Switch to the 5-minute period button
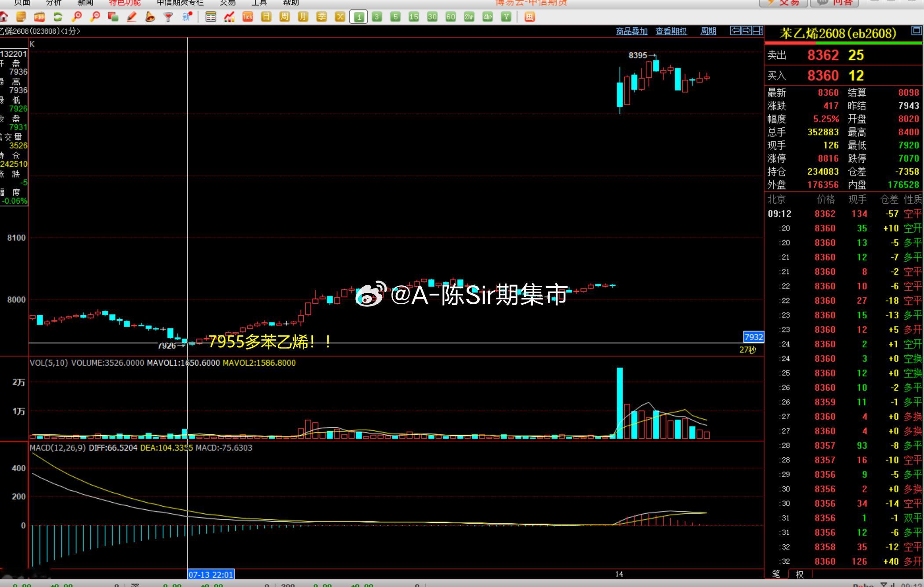Image resolution: width=924 pixels, height=587 pixels. (395, 17)
